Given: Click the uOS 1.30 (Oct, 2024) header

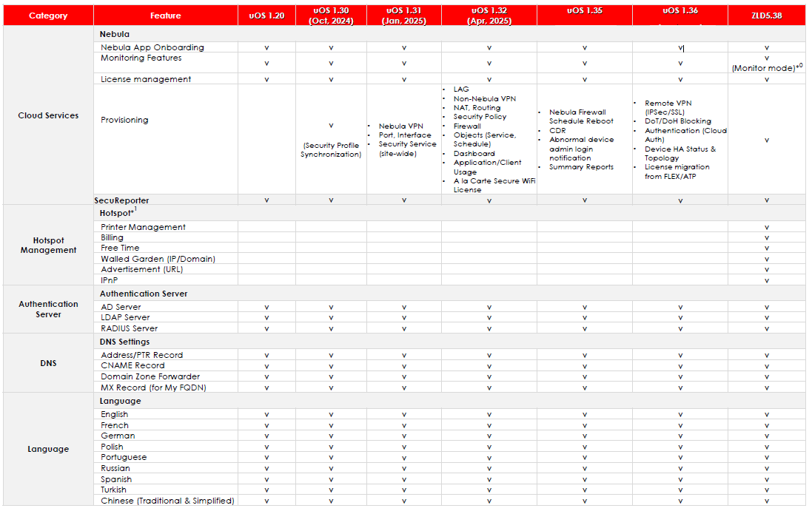Looking at the screenshot, I should (x=331, y=15).
